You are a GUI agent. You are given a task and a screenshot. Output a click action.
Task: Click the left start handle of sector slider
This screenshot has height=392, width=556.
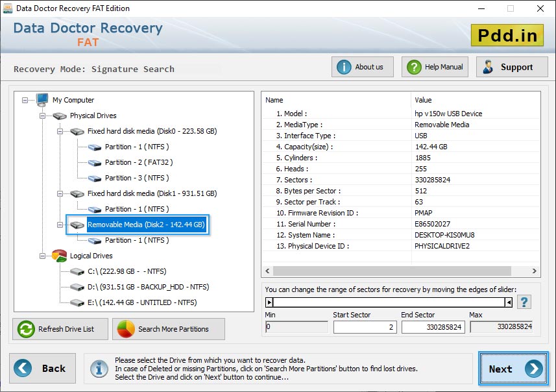(269, 302)
